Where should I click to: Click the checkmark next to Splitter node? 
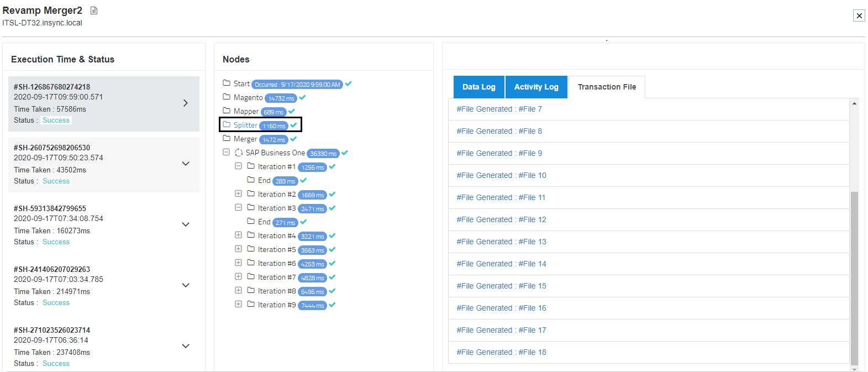[294, 125]
